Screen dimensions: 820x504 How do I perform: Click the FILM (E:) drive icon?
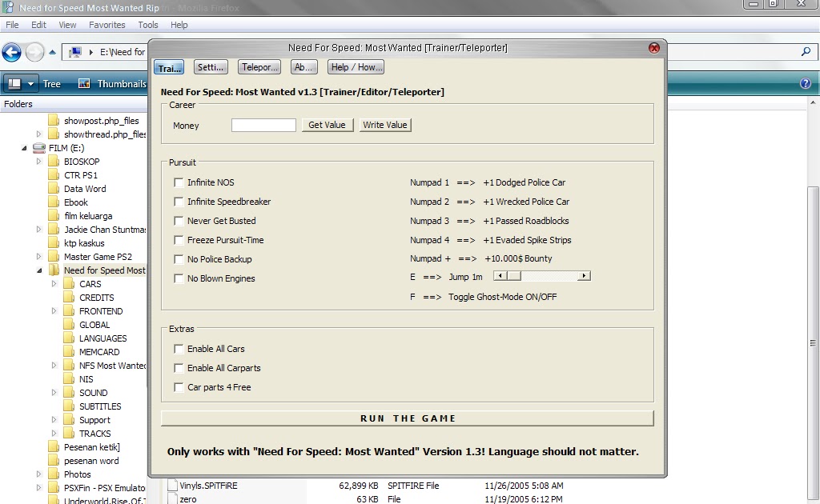point(39,148)
